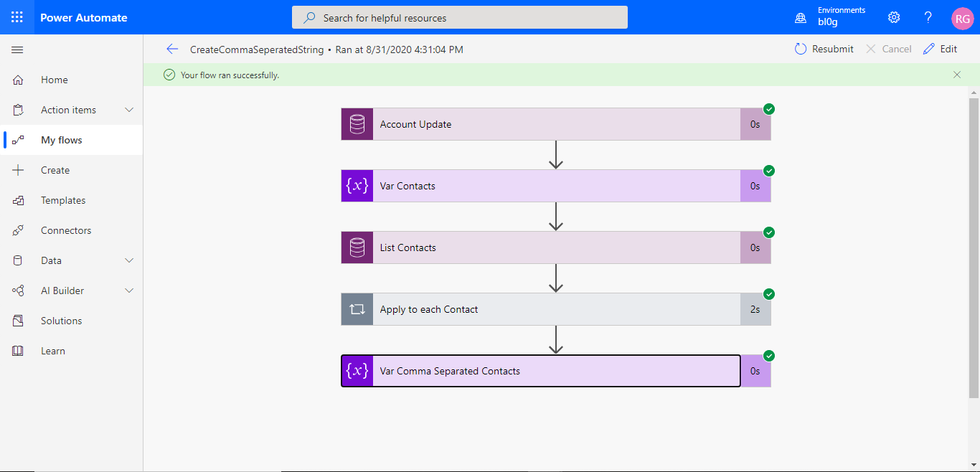This screenshot has width=980, height=472.
Task: Click the Connectors plug icon
Action: [19, 230]
